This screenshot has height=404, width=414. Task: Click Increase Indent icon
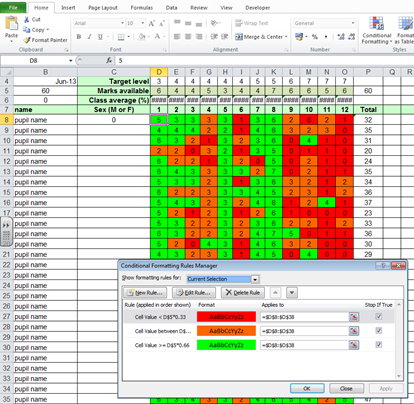tap(225, 37)
